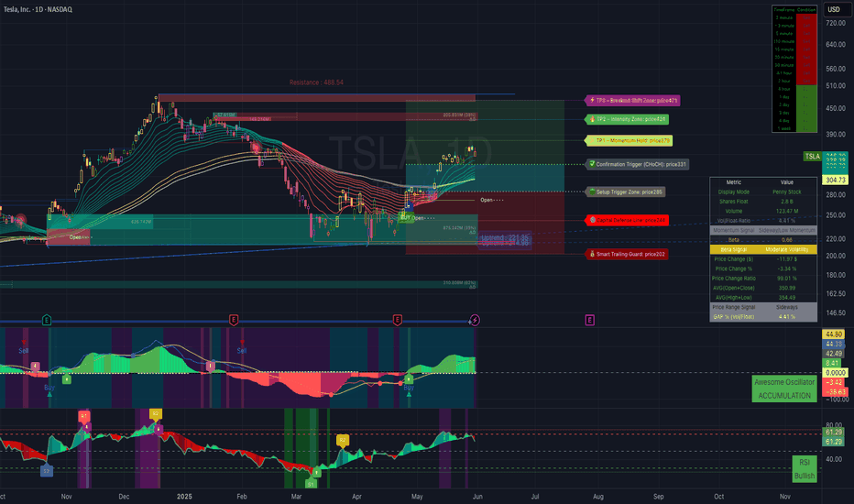Click the 8.41 oscillator value tag

[x=832, y=363]
